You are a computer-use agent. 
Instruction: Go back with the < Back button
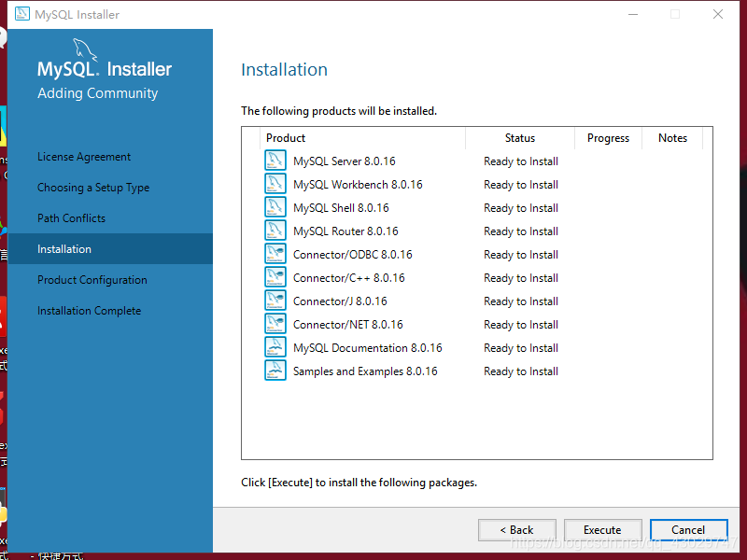coord(517,530)
